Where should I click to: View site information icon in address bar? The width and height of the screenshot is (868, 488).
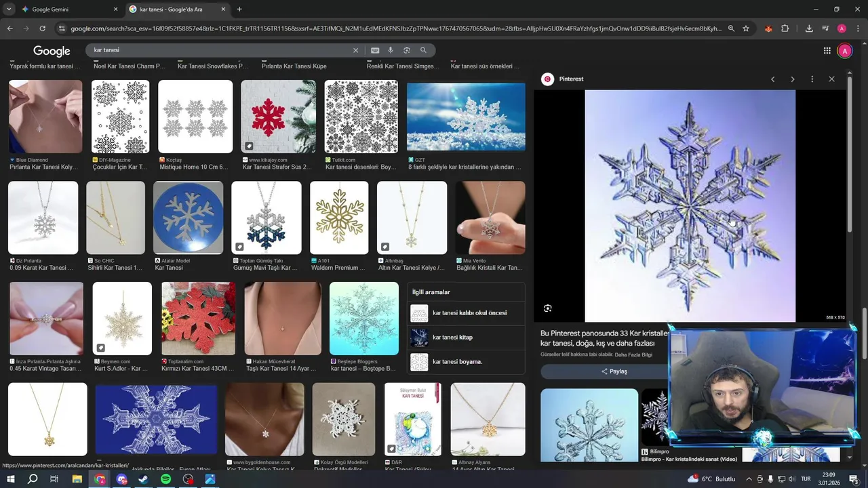62,28
